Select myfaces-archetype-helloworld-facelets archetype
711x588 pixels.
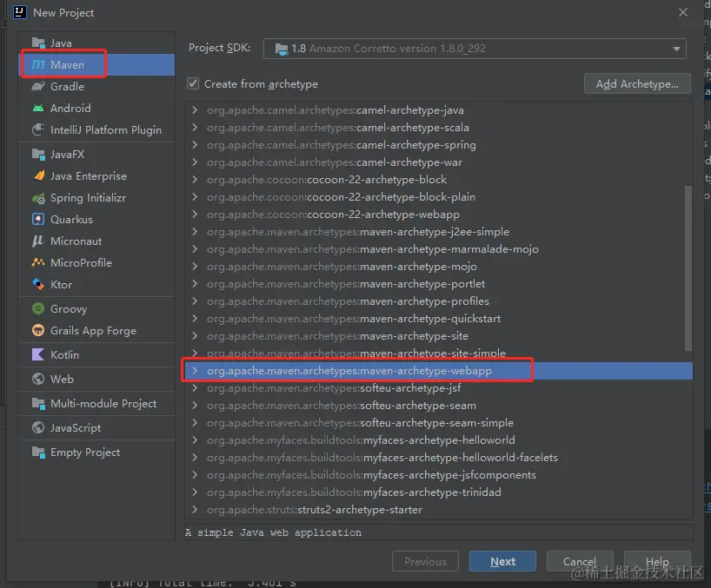(x=438, y=458)
